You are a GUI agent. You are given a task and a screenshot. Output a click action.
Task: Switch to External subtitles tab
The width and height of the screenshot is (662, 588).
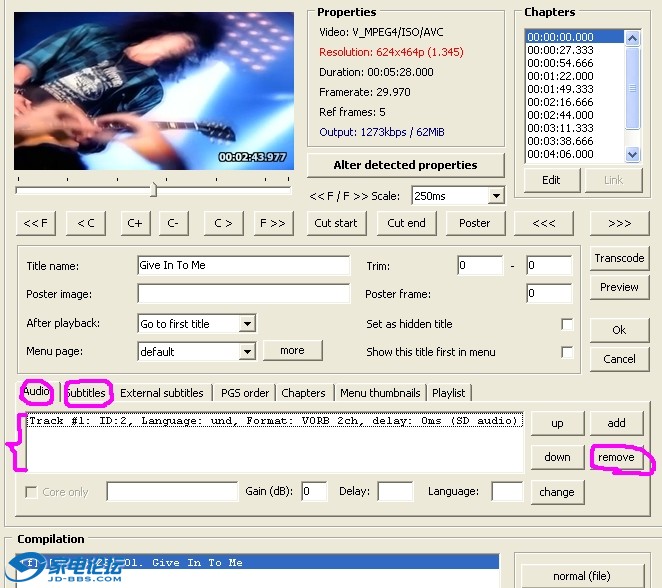click(162, 393)
